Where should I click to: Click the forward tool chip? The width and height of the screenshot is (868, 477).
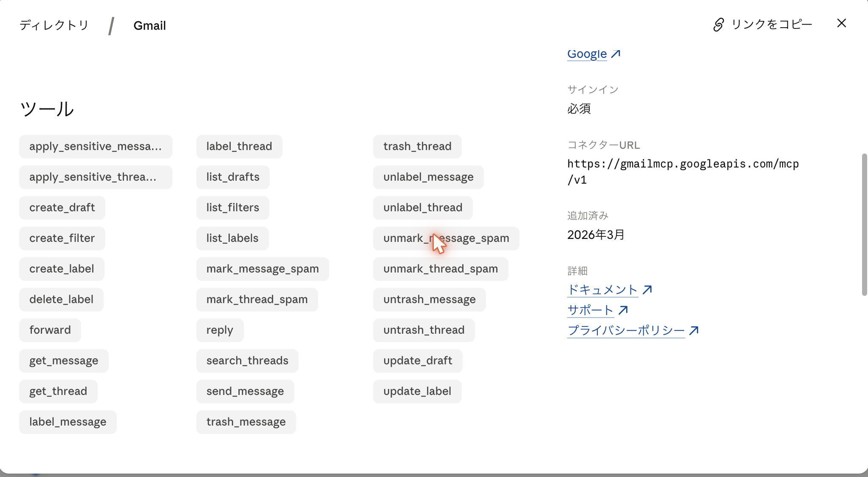(x=50, y=330)
